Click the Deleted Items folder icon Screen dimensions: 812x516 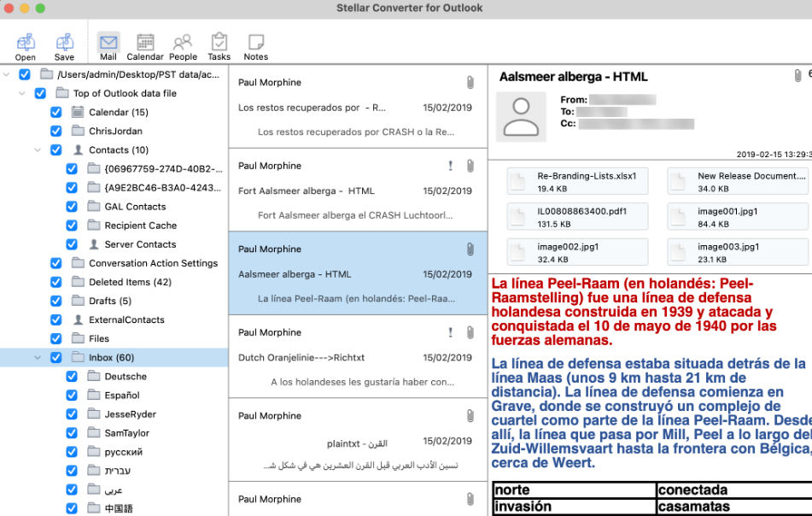(x=78, y=282)
